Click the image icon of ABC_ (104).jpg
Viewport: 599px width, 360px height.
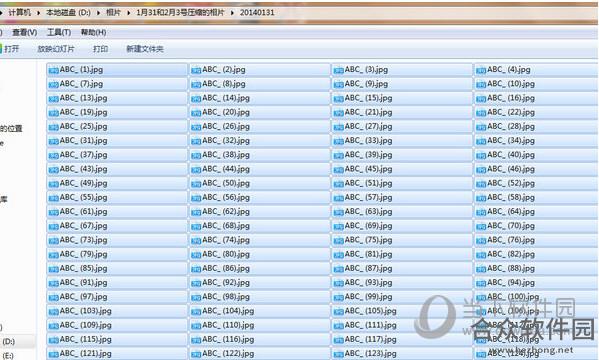click(x=196, y=311)
